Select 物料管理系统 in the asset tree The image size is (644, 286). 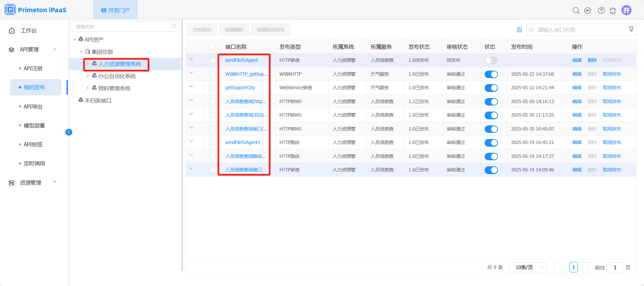point(114,88)
